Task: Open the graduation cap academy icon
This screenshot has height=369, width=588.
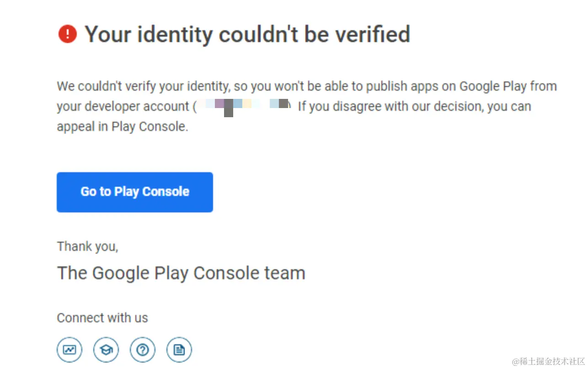Action: (x=106, y=350)
